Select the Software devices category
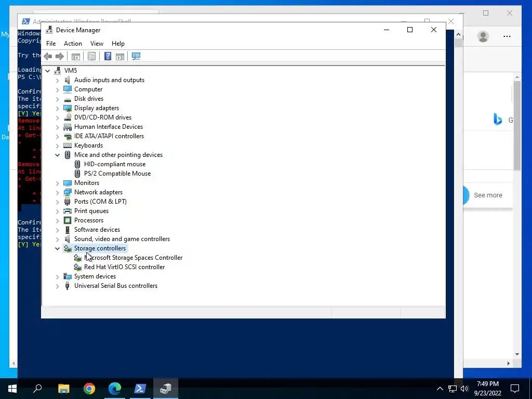Viewport: 532px width, 399px height. pyautogui.click(x=97, y=230)
